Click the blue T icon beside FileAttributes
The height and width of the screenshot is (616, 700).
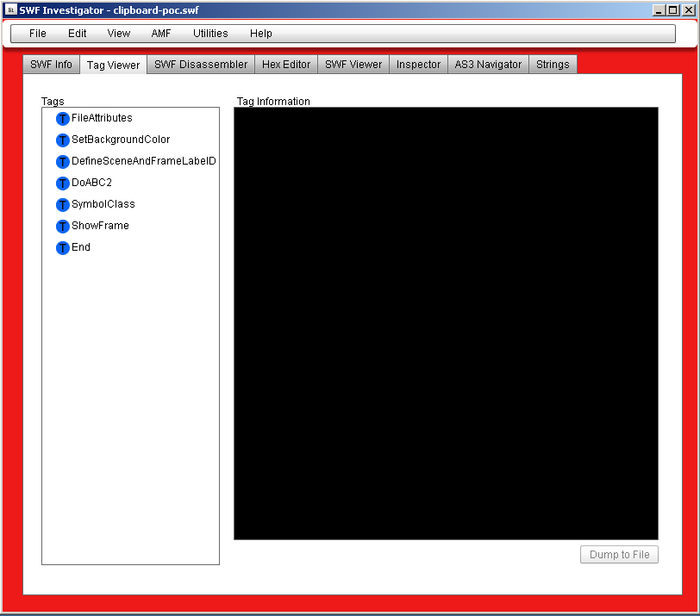62,119
